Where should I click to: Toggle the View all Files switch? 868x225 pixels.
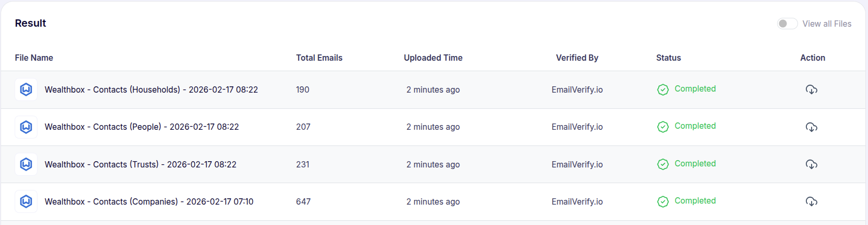pyautogui.click(x=787, y=24)
